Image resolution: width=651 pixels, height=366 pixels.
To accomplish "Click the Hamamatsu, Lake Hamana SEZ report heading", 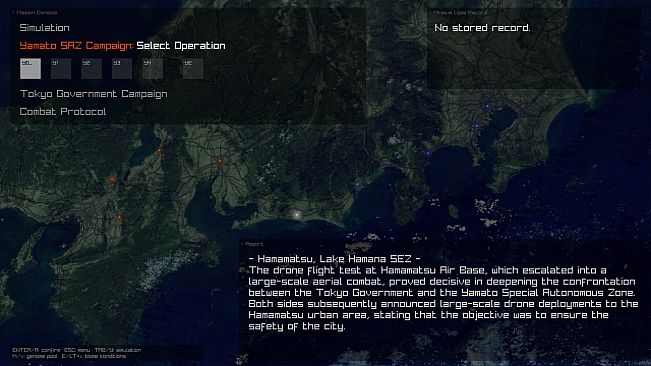I will pos(334,259).
